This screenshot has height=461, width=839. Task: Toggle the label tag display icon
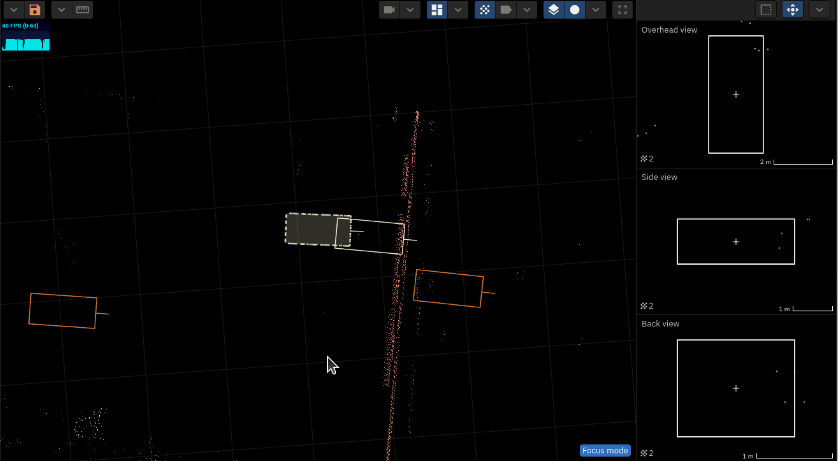coord(506,10)
